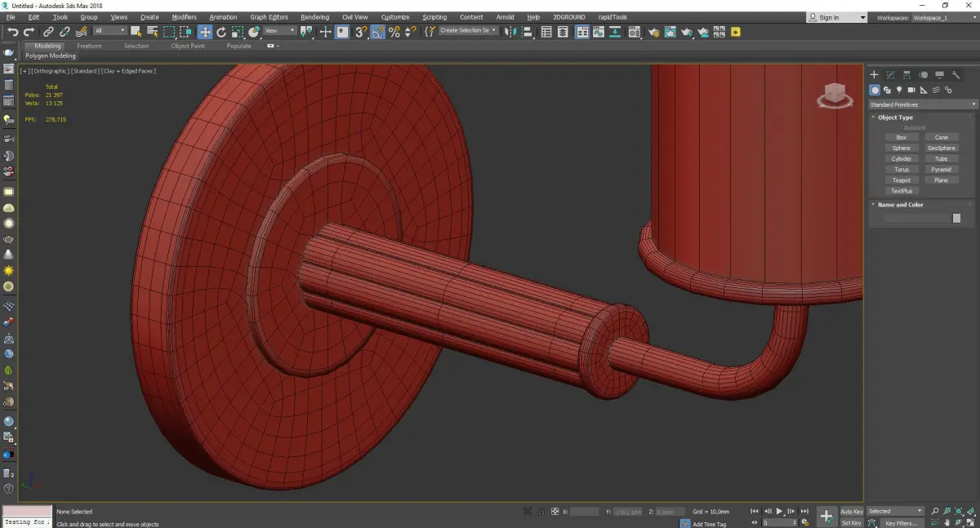Activate the Select and Move tool
The height and width of the screenshot is (528, 980).
pyautogui.click(x=204, y=32)
